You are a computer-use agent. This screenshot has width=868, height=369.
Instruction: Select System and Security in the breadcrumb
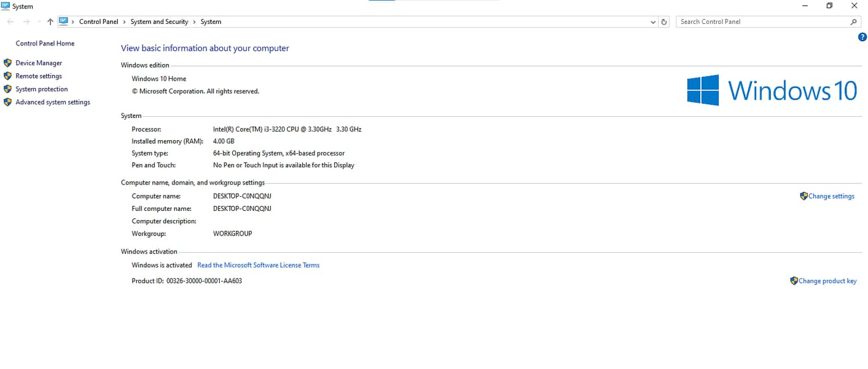(x=159, y=22)
